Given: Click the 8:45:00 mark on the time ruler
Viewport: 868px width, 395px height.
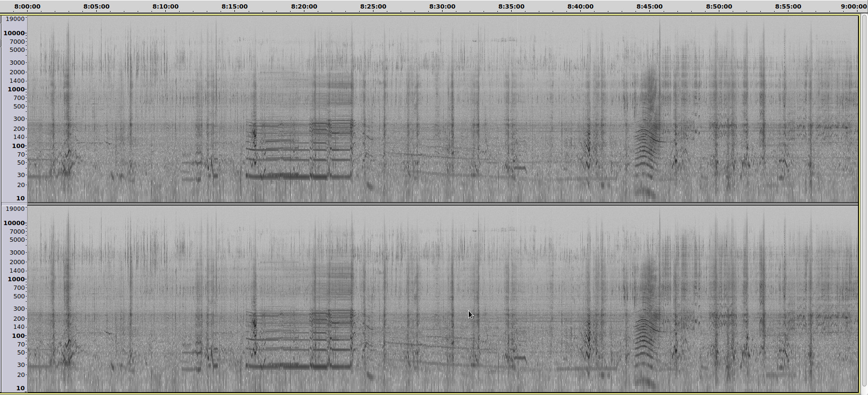Looking at the screenshot, I should click(649, 7).
